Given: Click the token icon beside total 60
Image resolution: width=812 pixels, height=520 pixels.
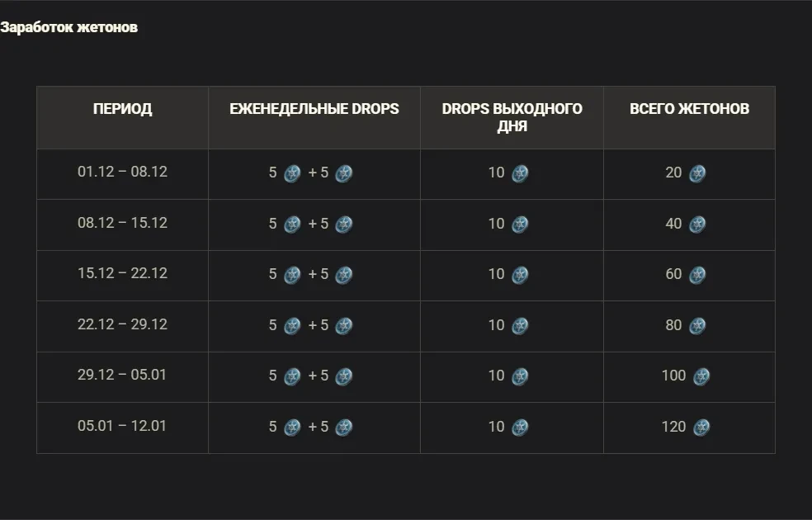Looking at the screenshot, I should [697, 275].
